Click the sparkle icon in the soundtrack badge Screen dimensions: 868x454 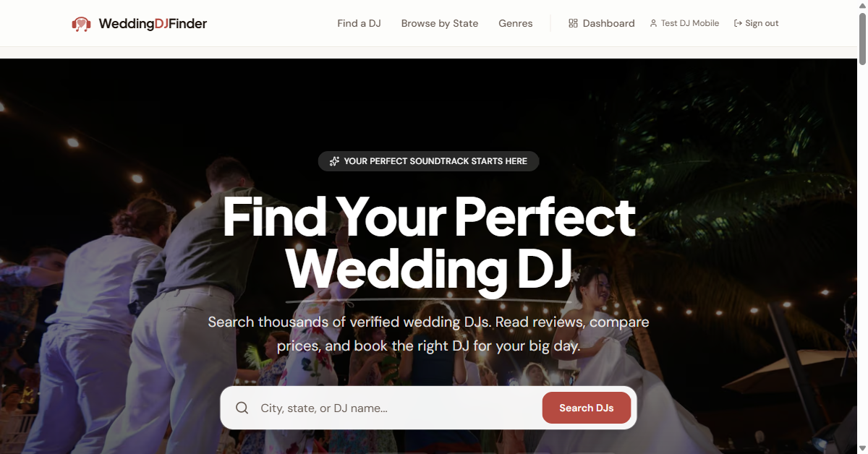(x=334, y=161)
